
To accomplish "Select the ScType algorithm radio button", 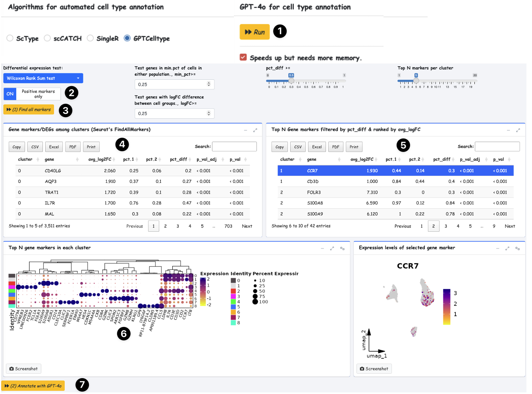I will click(10, 38).
